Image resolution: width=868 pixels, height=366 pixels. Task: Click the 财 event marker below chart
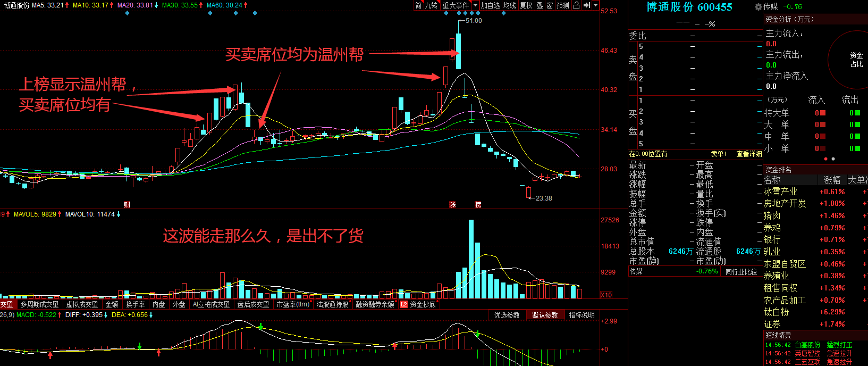[127, 204]
